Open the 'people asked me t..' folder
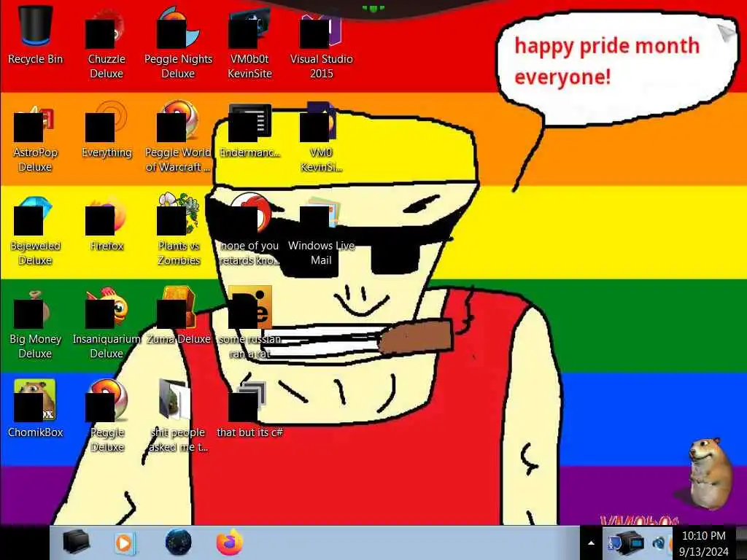The width and height of the screenshot is (747, 560). (x=178, y=415)
